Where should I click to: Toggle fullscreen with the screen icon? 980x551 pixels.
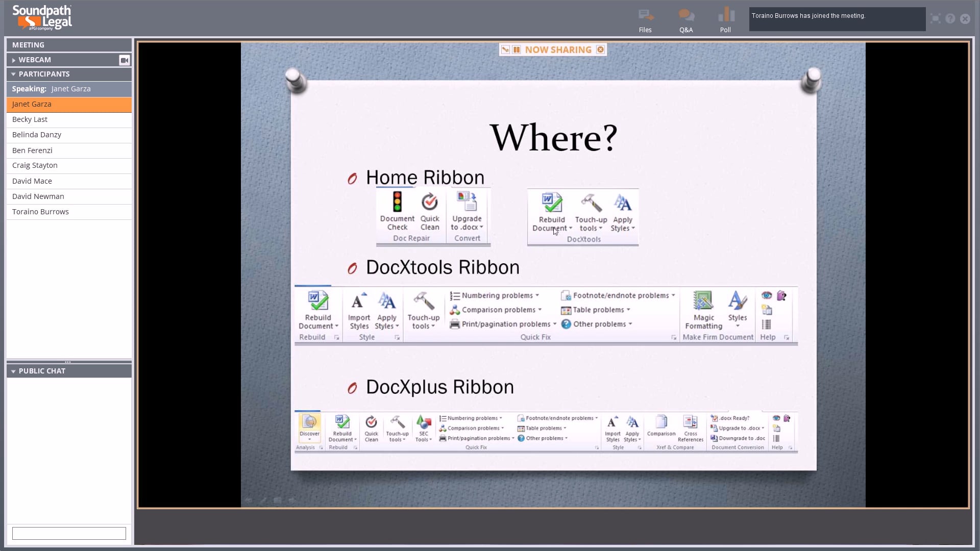[x=935, y=18]
